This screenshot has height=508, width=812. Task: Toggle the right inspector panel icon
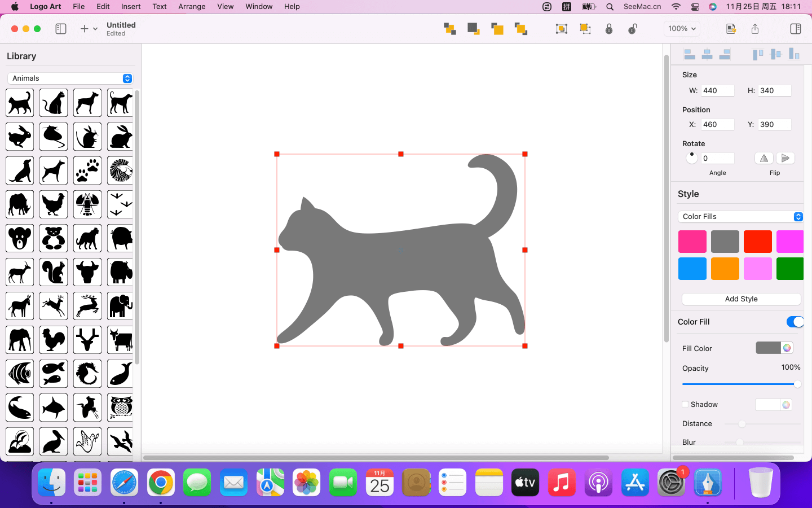796,29
